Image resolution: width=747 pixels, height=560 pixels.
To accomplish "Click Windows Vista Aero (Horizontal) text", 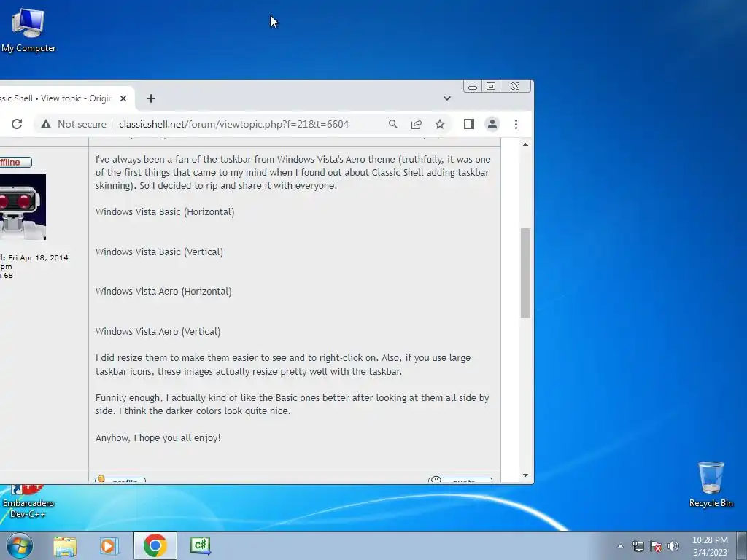I will 163,292.
